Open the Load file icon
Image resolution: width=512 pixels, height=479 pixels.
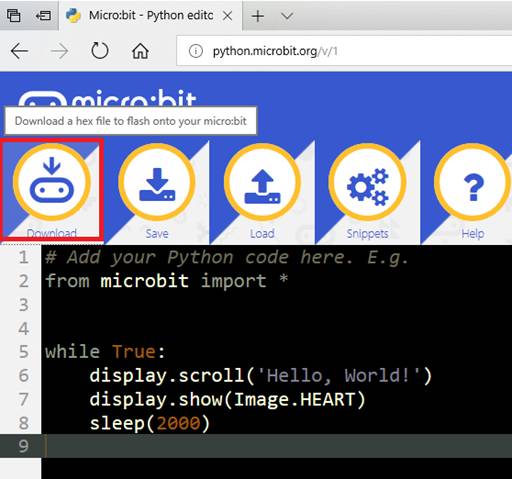point(262,182)
